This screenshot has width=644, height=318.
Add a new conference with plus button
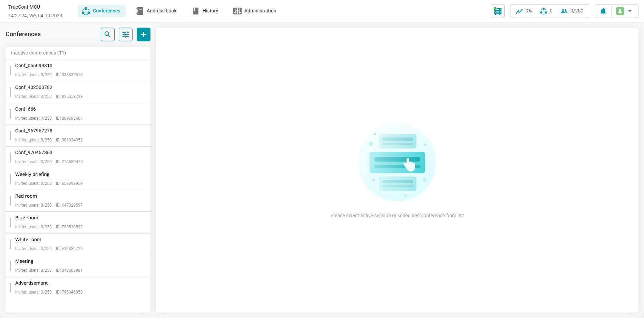[144, 34]
